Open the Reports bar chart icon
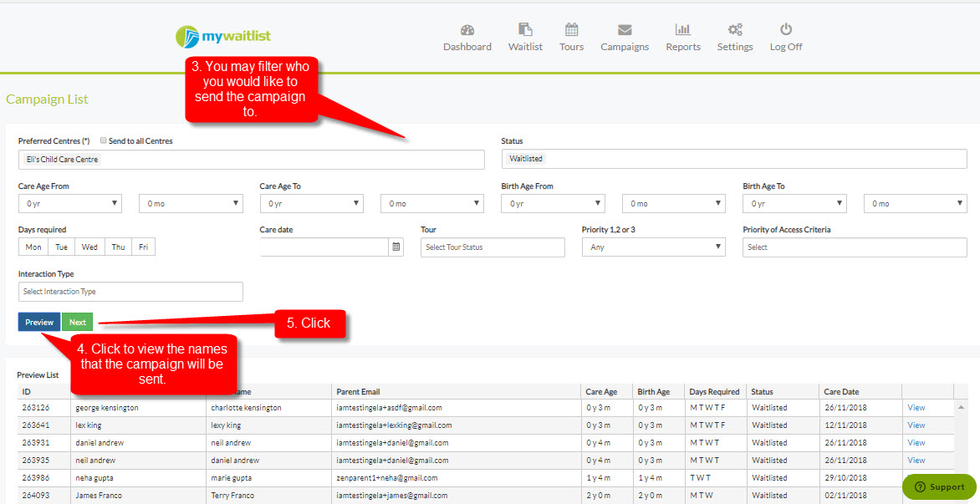Viewport: 980px width, 504px height. point(682,29)
